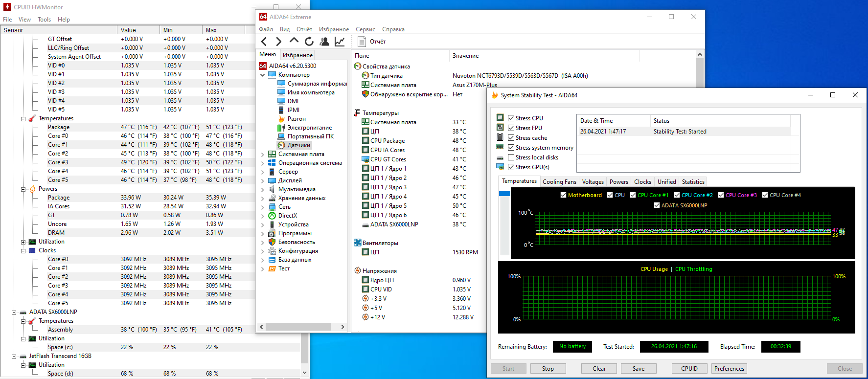This screenshot has height=379, width=868.
Task: Collapse the HWMonitor Clocks node
Action: 23,250
